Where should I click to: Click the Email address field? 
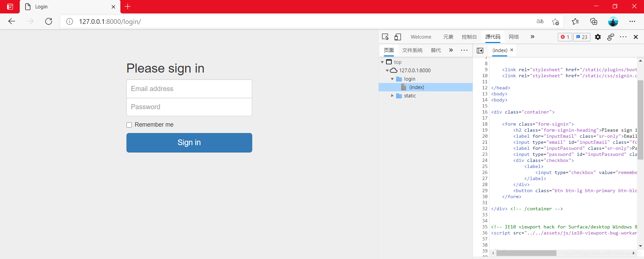[189, 89]
